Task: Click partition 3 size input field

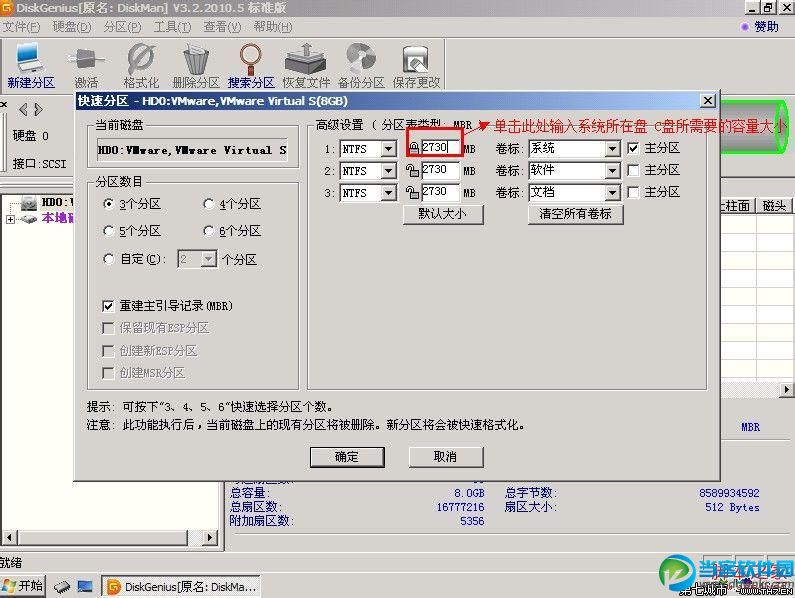Action: [440, 192]
